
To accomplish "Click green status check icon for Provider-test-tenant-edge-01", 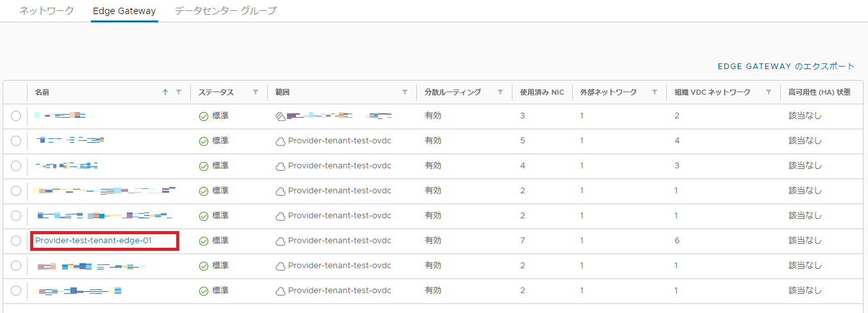I will click(x=204, y=241).
